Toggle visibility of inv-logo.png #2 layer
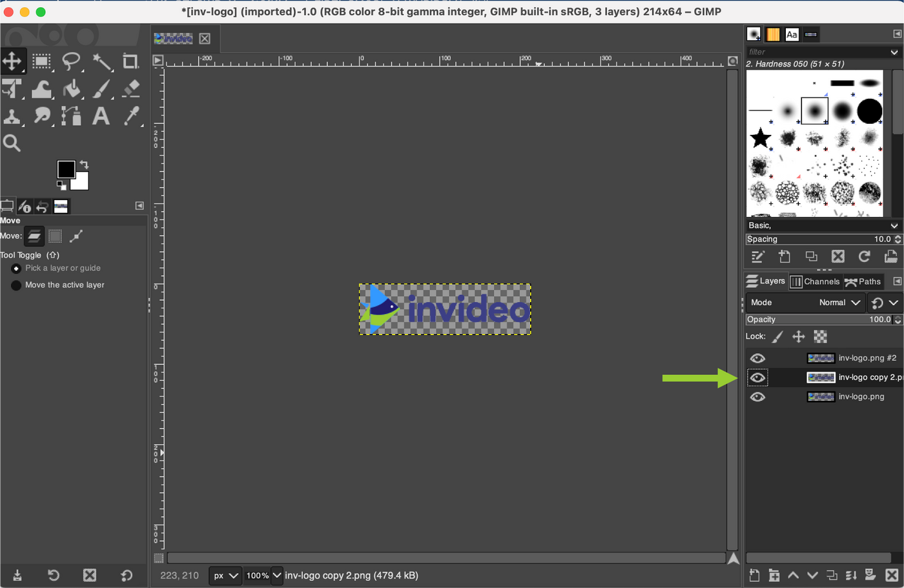 point(757,358)
